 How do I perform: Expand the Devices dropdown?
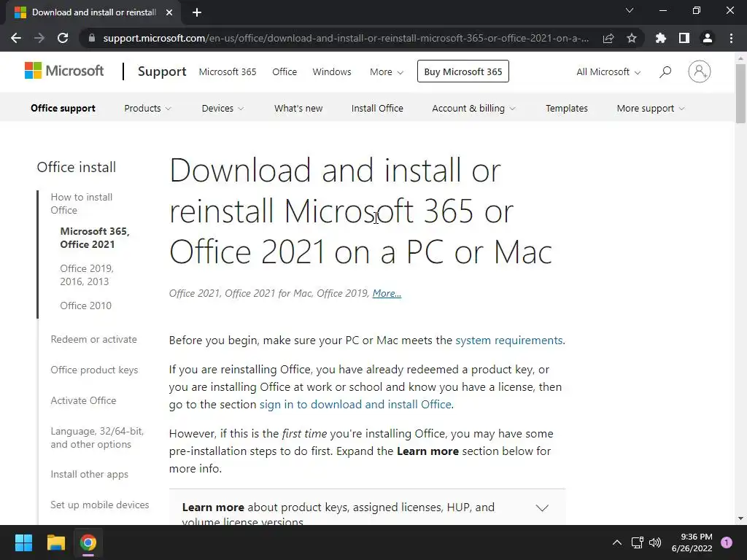[x=223, y=109]
